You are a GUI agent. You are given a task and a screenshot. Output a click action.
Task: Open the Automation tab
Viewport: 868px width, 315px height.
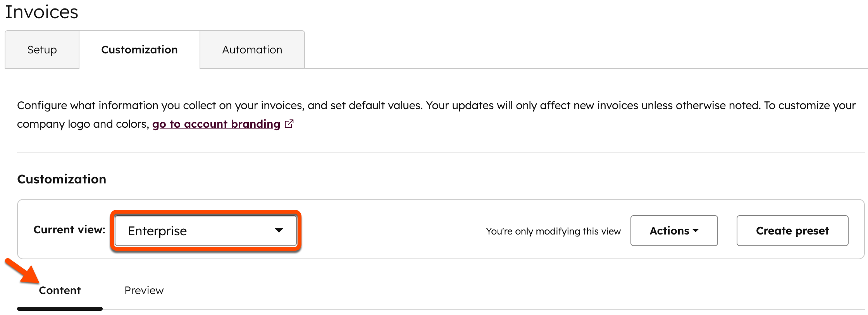coord(252,50)
